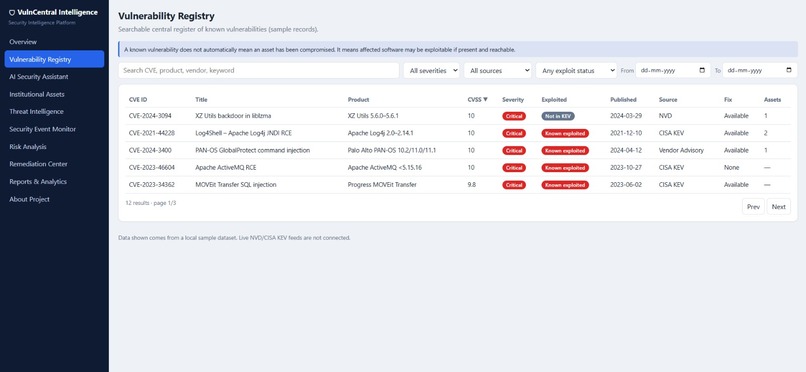806x372 pixels.
Task: Sort by Product column header
Action: (x=358, y=100)
